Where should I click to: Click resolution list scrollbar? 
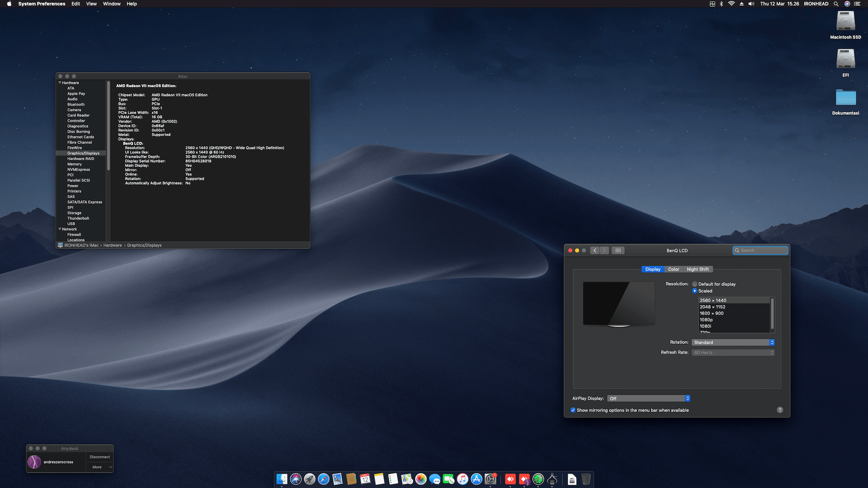pos(772,313)
